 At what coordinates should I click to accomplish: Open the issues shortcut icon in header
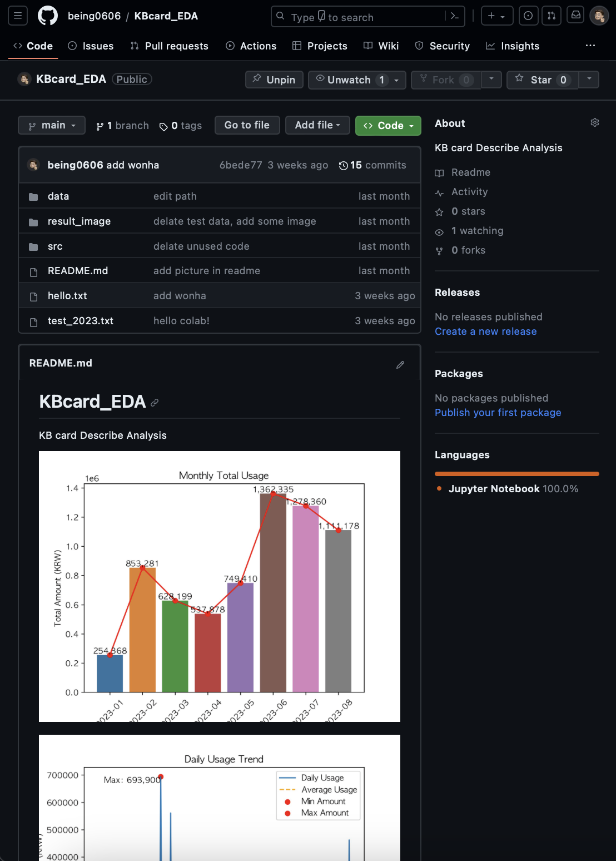coord(528,16)
